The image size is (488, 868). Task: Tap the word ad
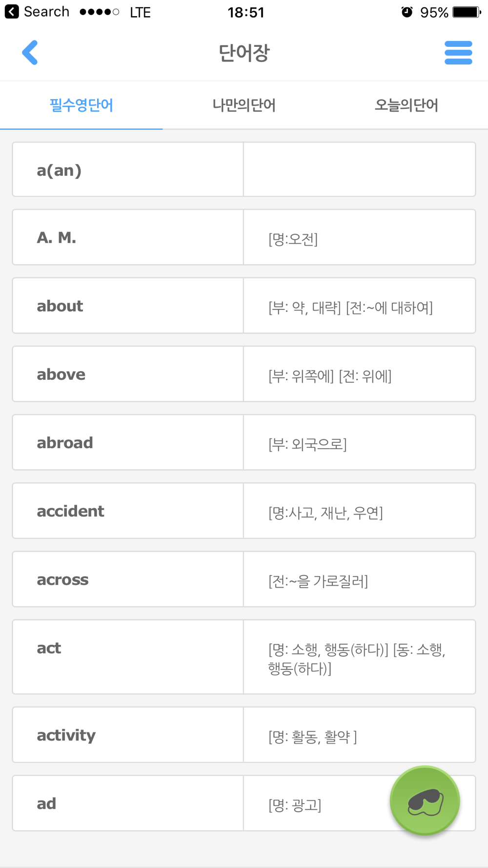tap(46, 804)
